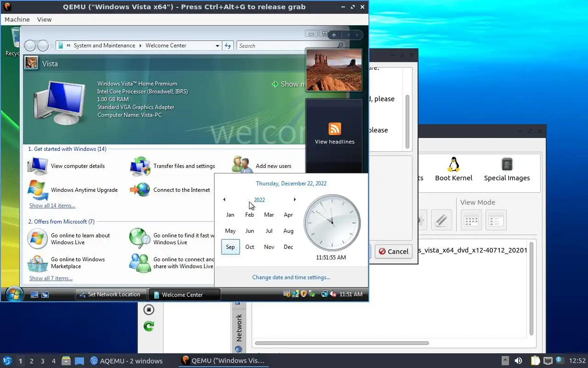Switch to the Special Images tab
The width and height of the screenshot is (588, 368).
507,169
